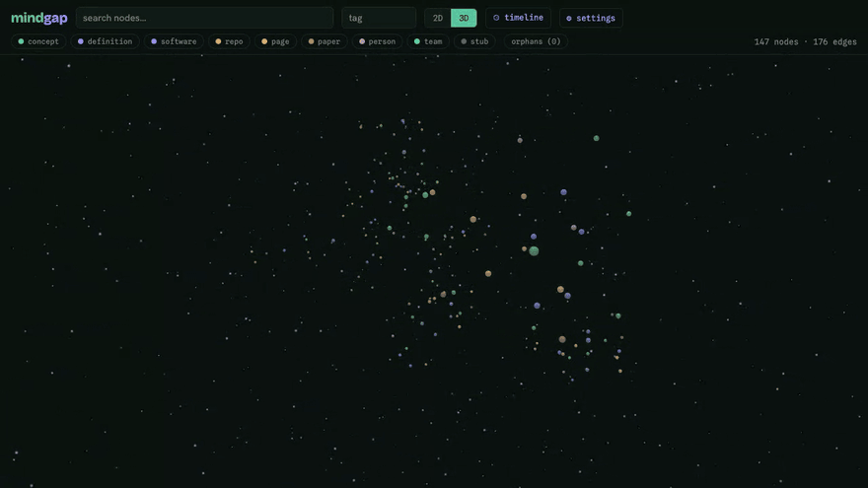Click the timeline clock icon
The width and height of the screenshot is (868, 488).
pyautogui.click(x=496, y=18)
